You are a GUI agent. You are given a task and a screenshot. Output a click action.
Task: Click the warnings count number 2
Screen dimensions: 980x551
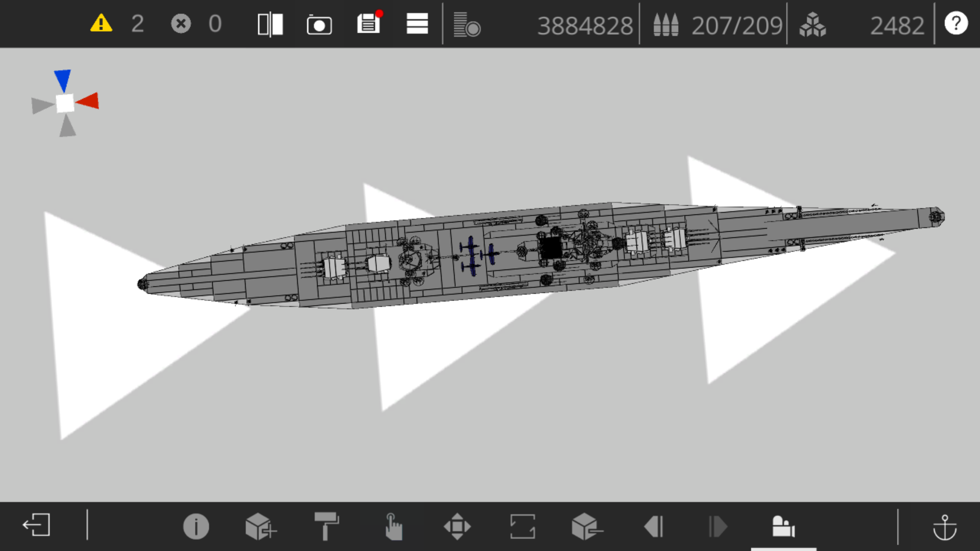pyautogui.click(x=137, y=23)
